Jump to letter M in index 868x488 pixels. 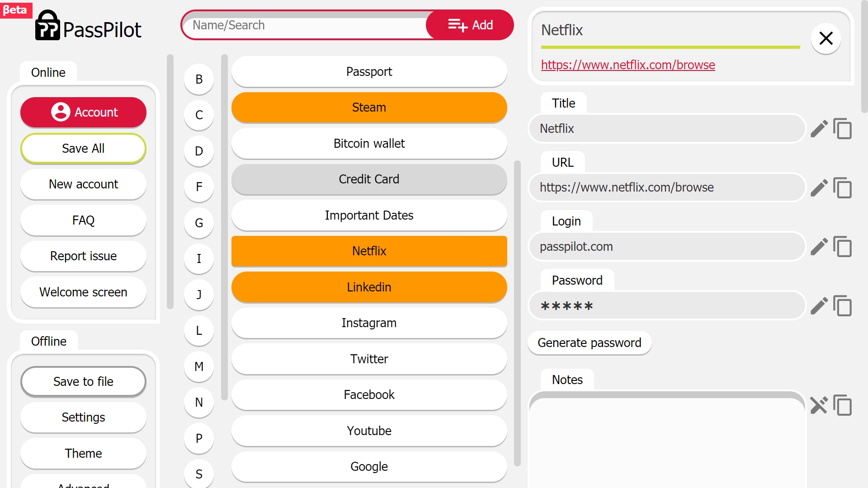click(199, 366)
